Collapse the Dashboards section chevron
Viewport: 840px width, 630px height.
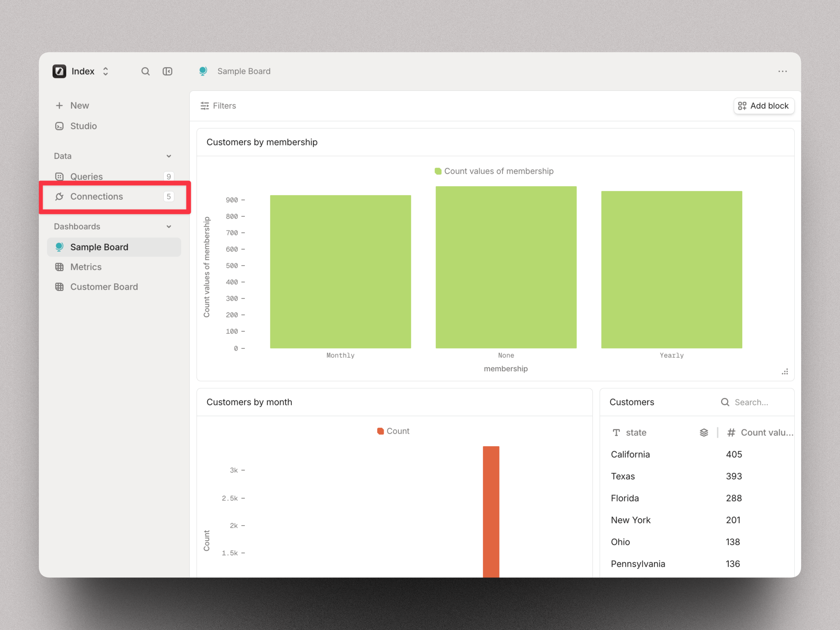[169, 227]
